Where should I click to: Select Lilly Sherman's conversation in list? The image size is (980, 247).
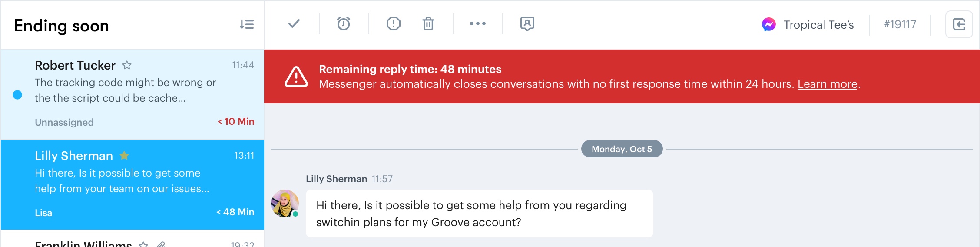tap(132, 185)
